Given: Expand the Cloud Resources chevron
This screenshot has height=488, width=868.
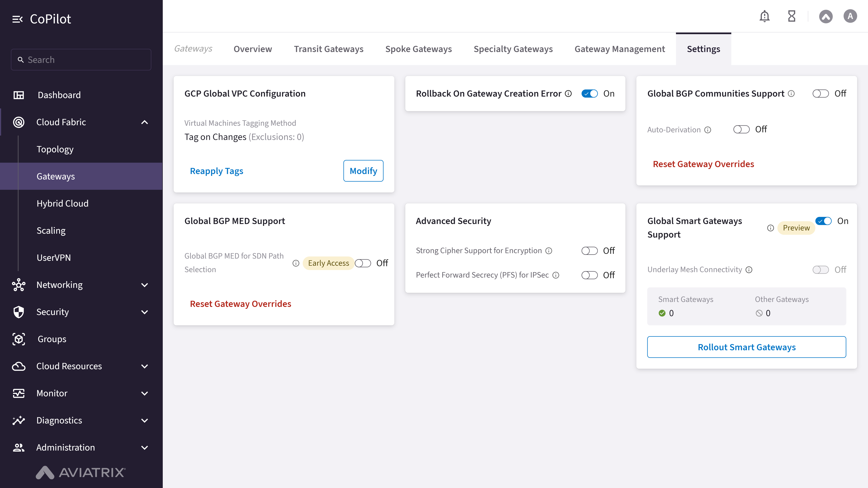Looking at the screenshot, I should pos(145,366).
